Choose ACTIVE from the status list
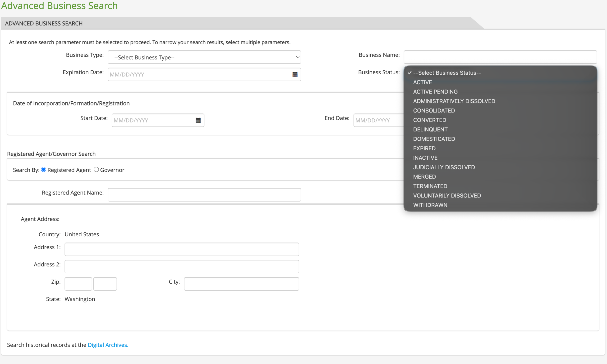 tap(500, 82)
